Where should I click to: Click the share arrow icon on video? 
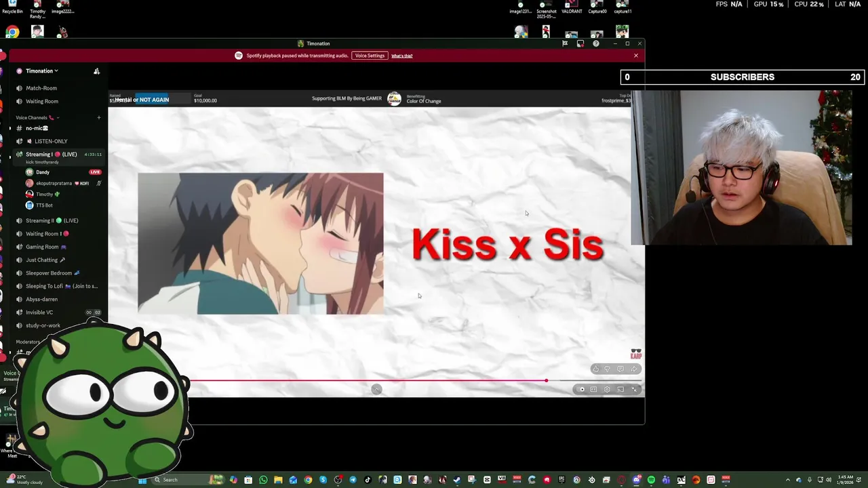[634, 369]
